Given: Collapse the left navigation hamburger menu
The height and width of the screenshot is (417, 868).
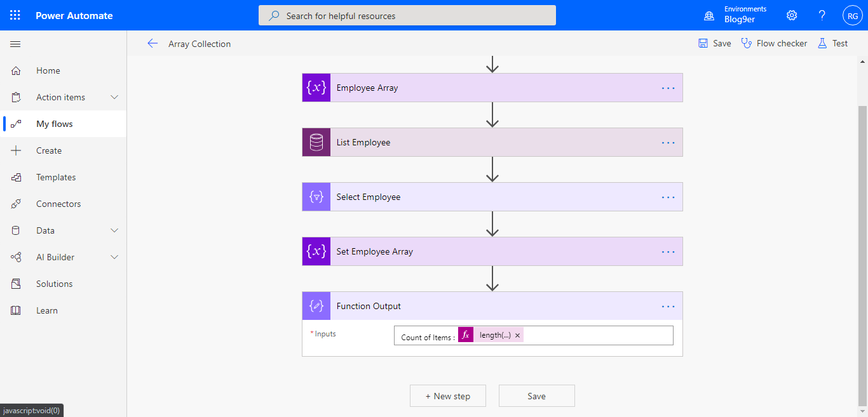Looking at the screenshot, I should pos(15,44).
